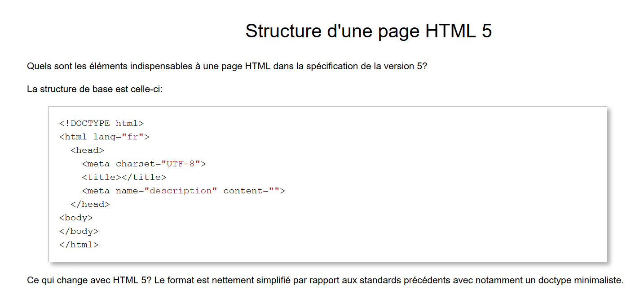Image resolution: width=644 pixels, height=304 pixels.
Task: Click the heading Structure d'une page HTML 5
Action: click(x=368, y=31)
